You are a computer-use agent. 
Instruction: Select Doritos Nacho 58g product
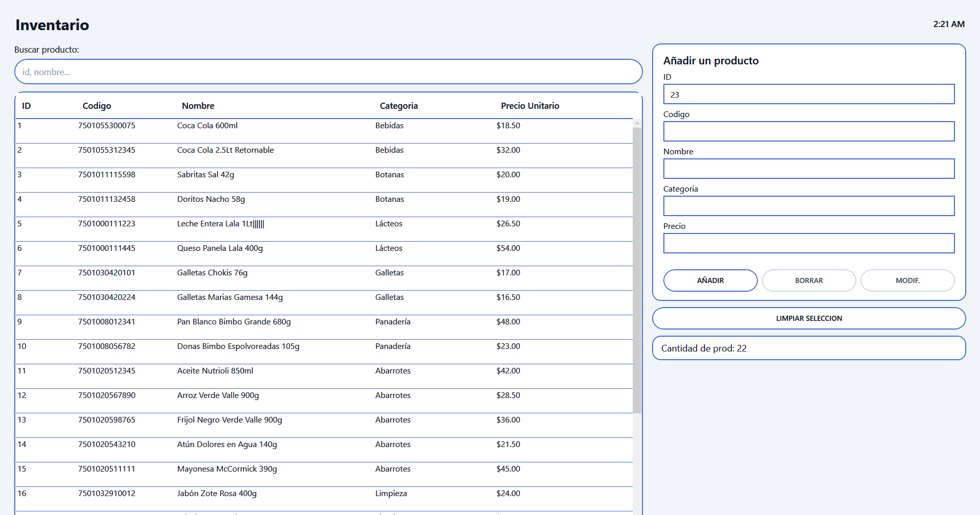point(324,205)
